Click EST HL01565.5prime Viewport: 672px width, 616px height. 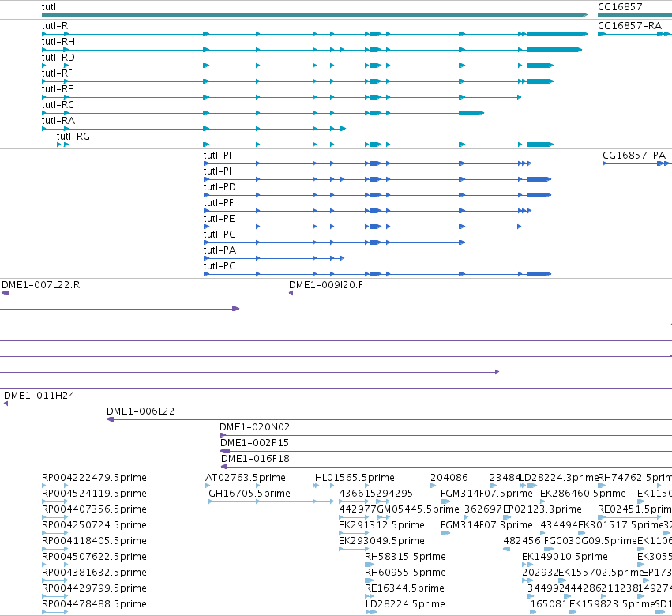pos(355,478)
